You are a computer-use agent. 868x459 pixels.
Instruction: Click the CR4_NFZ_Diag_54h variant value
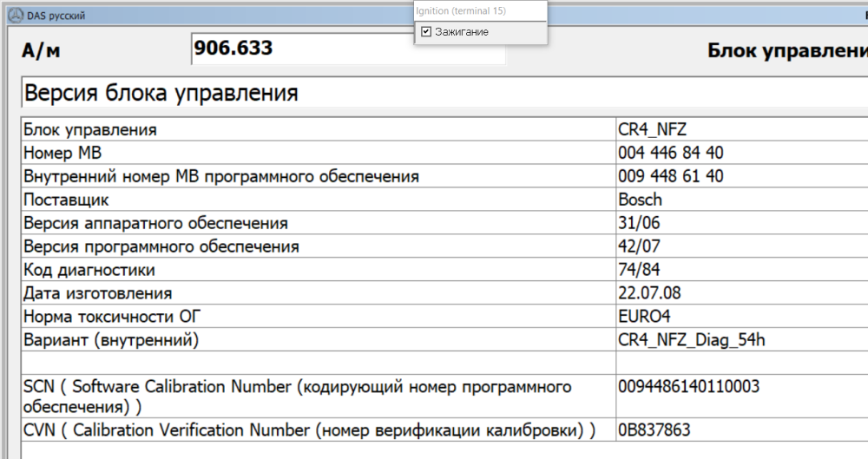coord(691,340)
